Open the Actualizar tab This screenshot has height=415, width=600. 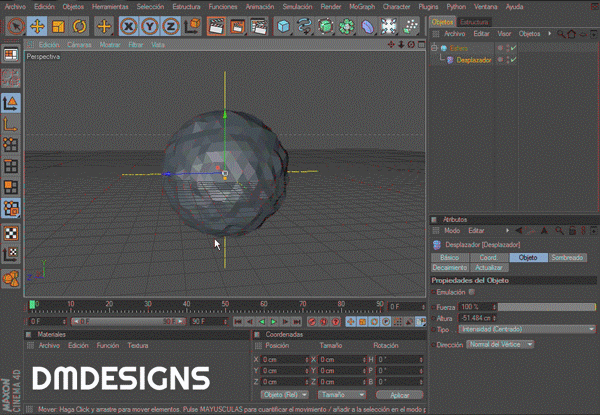[x=489, y=267]
